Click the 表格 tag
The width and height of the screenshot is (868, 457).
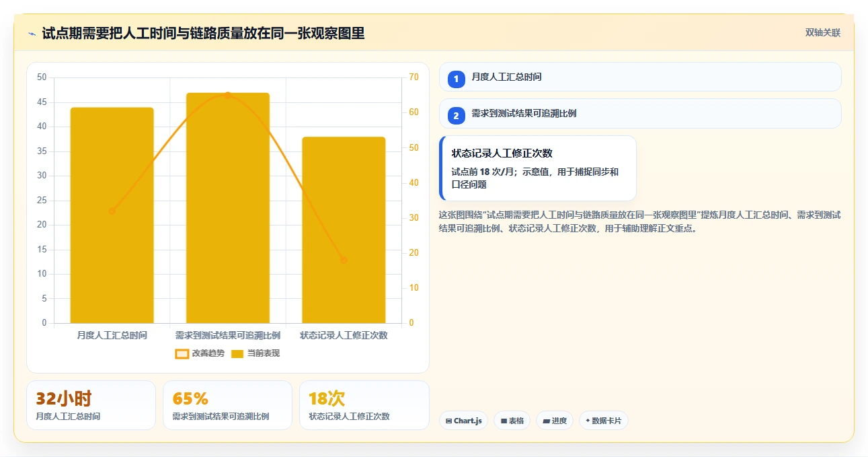pos(512,421)
